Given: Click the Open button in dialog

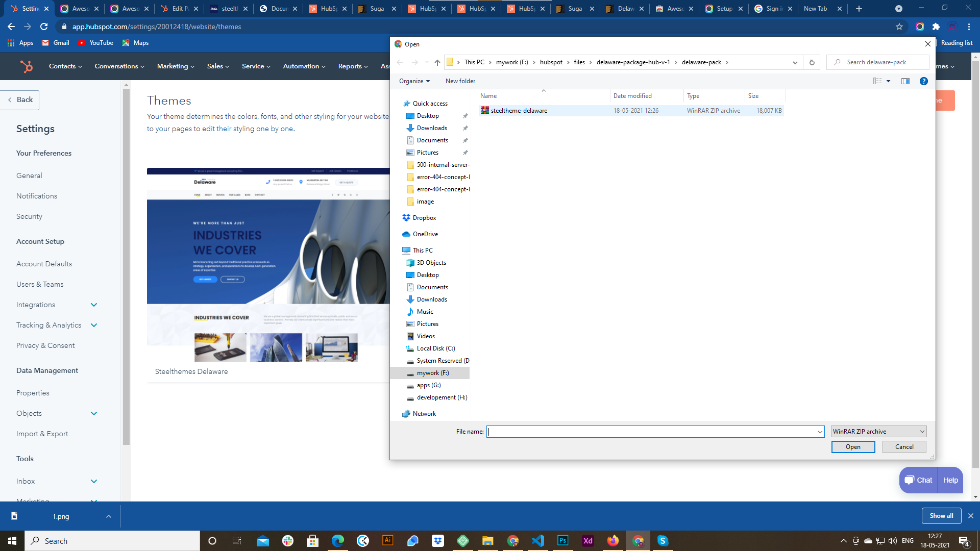Looking at the screenshot, I should pos(853,447).
